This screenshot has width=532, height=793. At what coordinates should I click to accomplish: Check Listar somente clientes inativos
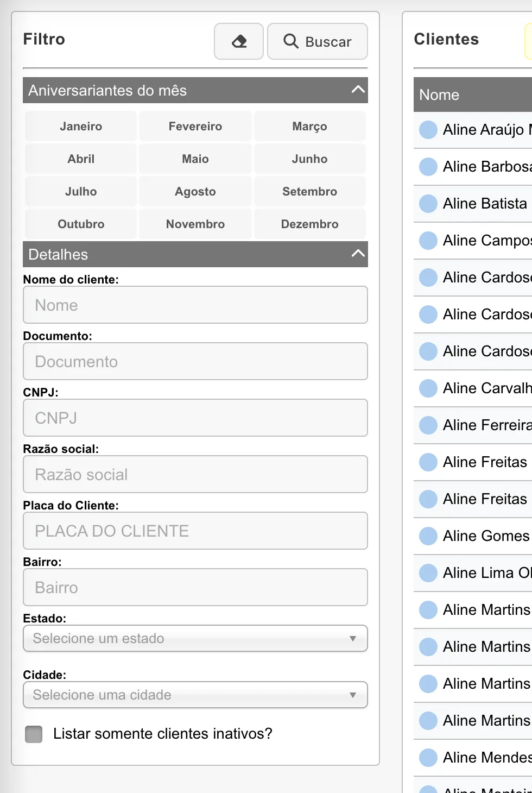coord(34,734)
